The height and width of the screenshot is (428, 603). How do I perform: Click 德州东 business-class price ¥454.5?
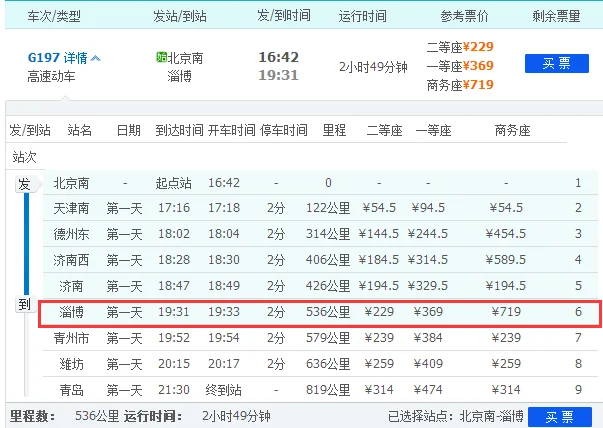(x=506, y=234)
